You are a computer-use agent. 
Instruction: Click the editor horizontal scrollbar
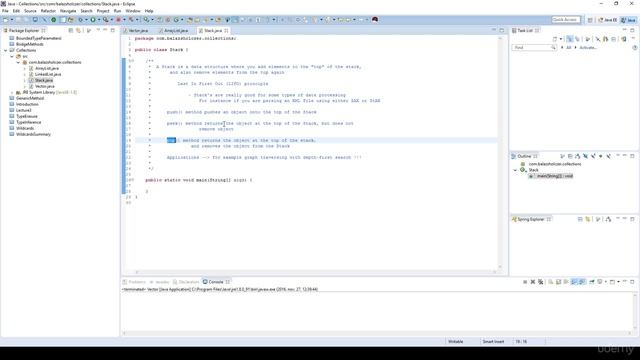pos(315,272)
